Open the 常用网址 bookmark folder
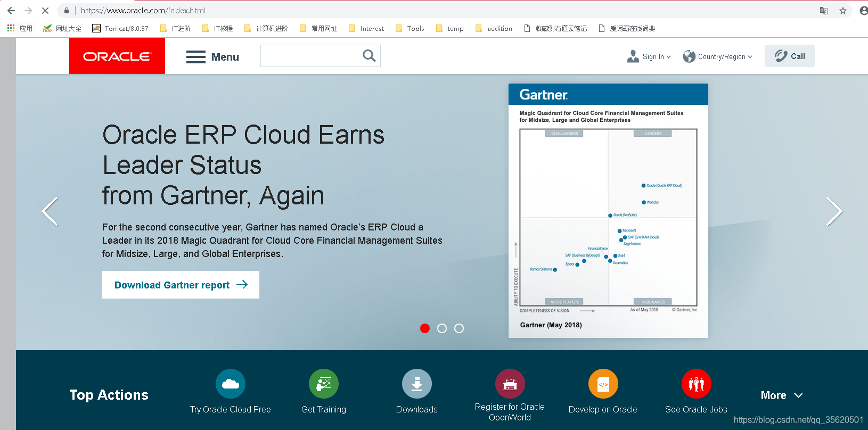The height and width of the screenshot is (430, 868). [318, 28]
